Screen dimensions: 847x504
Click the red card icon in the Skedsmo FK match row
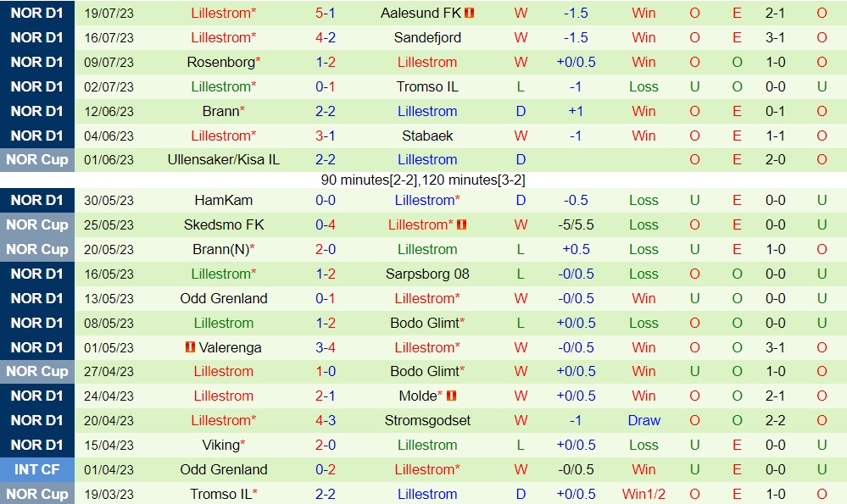pos(462,225)
